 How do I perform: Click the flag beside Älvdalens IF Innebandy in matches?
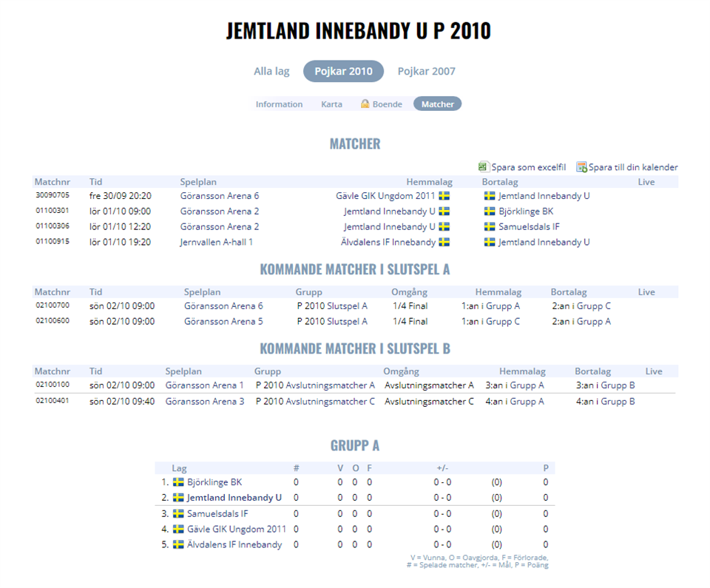pos(444,243)
